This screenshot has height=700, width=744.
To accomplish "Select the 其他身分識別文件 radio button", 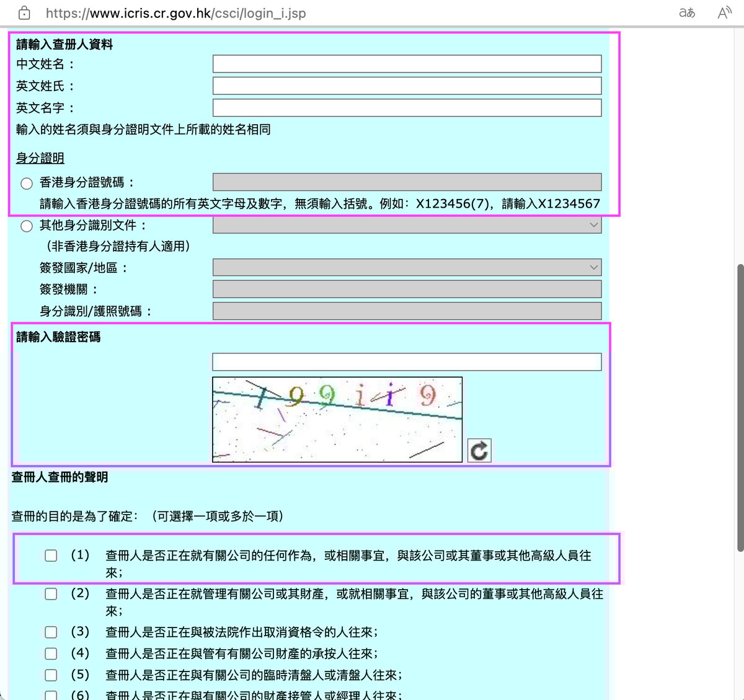I will 27,226.
